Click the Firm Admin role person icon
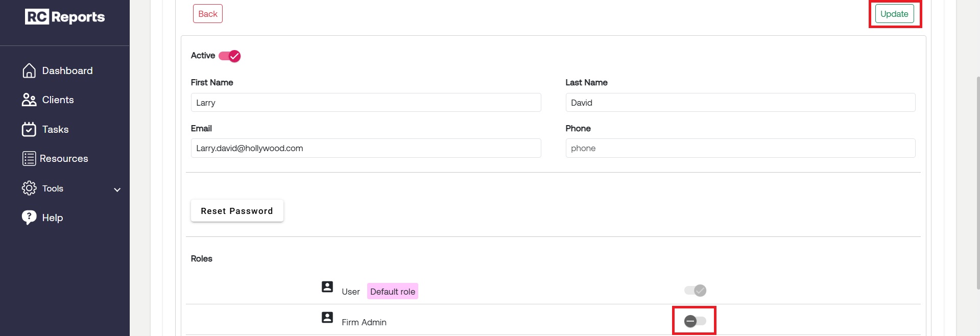 (x=327, y=317)
